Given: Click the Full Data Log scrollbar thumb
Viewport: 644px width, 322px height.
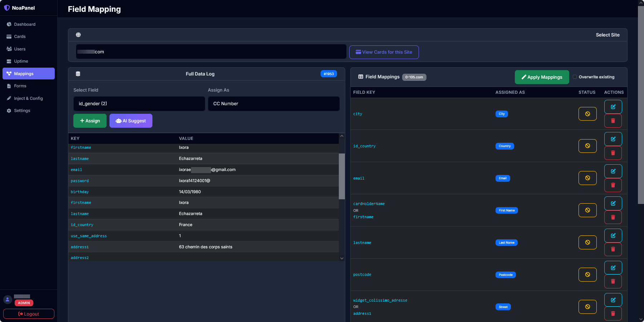Looking at the screenshot, I should 342,176.
